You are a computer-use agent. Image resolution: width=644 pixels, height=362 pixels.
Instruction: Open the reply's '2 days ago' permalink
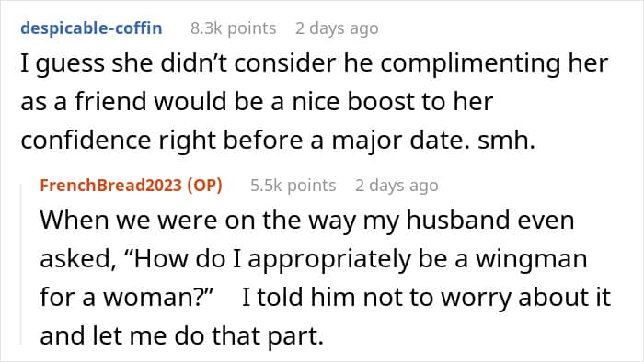coord(397,186)
